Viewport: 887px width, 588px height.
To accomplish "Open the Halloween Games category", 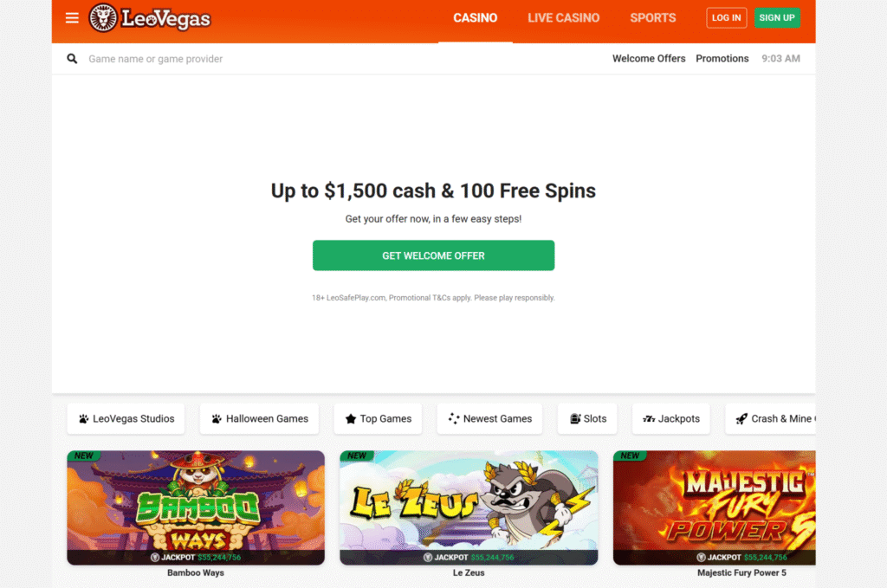I will tap(259, 419).
